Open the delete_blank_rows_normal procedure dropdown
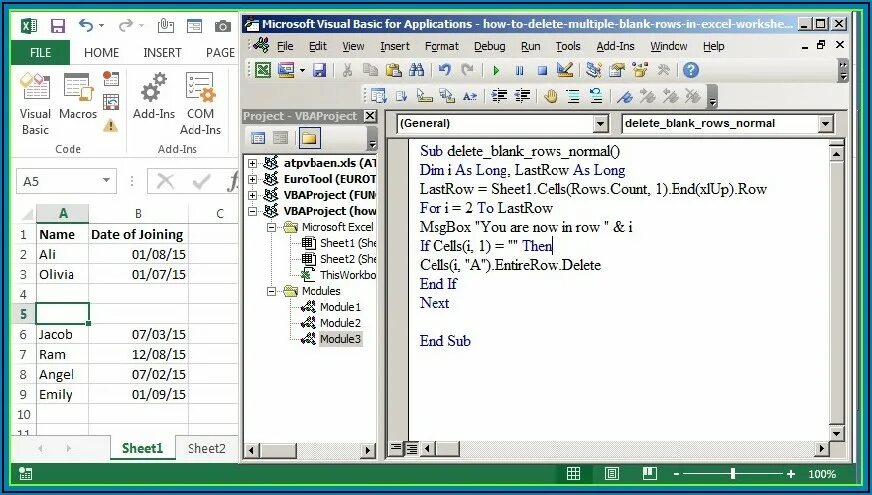Screen dimensions: 872x495 [x=825, y=123]
